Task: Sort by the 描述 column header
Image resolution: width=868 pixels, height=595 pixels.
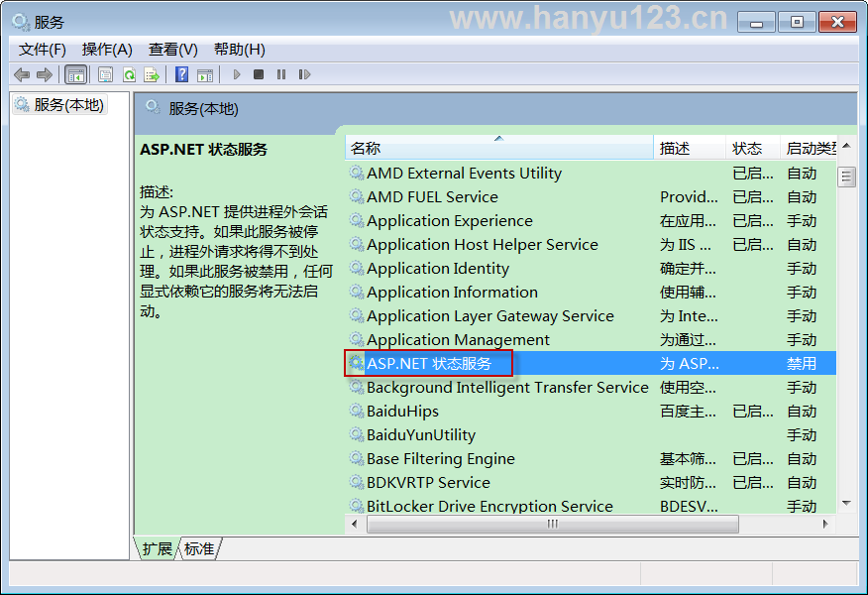Action: (x=690, y=148)
